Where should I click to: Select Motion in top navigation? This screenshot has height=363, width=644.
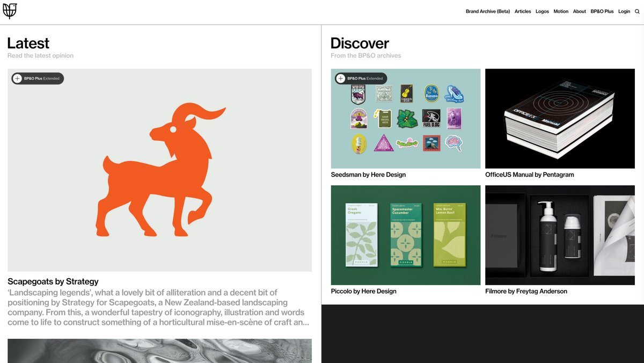click(561, 11)
